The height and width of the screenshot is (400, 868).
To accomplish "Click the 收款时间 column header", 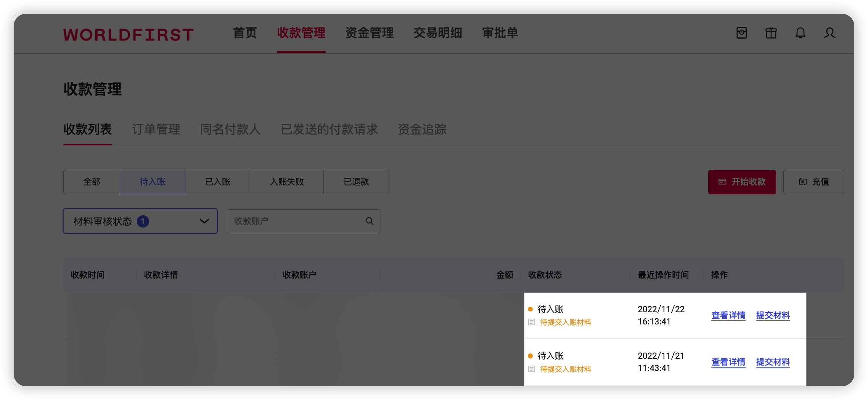I will click(x=88, y=275).
